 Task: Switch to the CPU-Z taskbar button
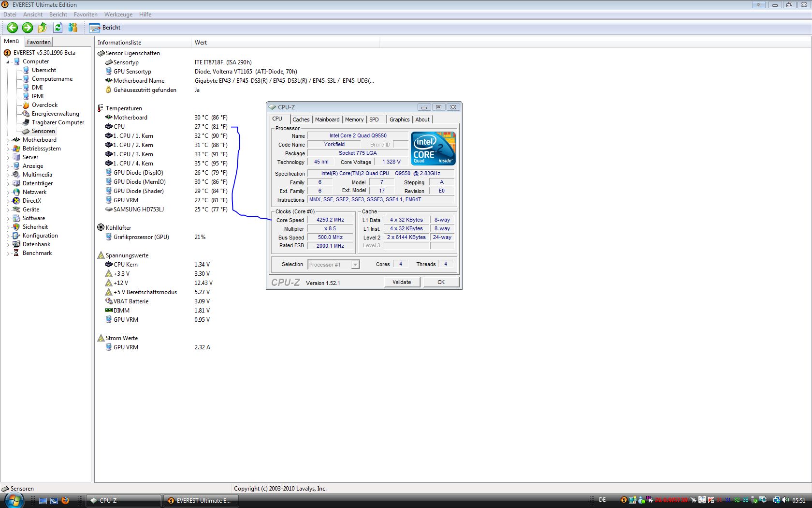124,501
